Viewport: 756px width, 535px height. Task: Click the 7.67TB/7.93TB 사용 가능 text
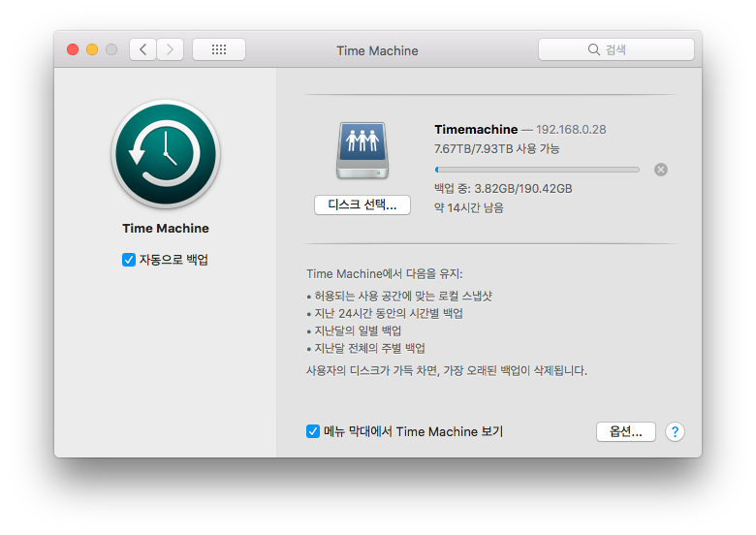coord(496,149)
